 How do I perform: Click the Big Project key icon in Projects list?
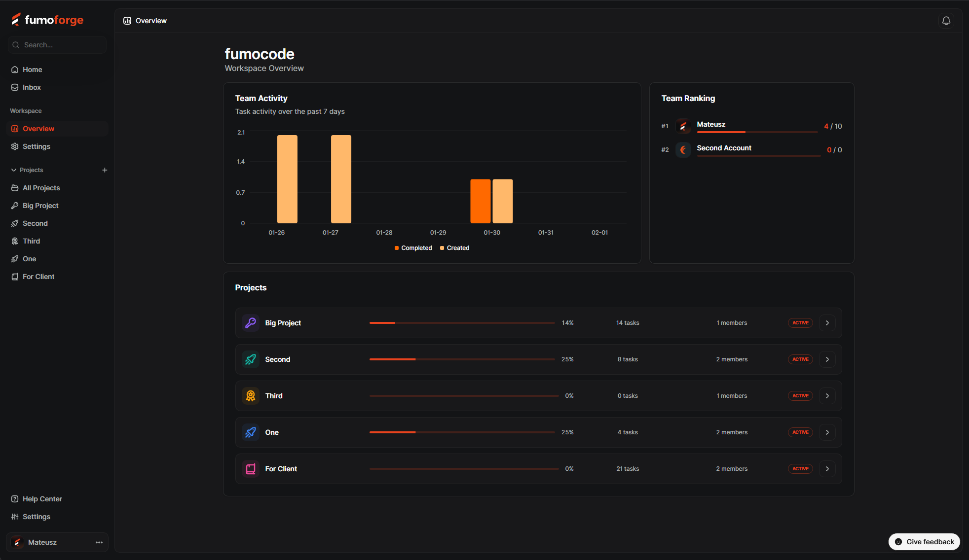click(x=251, y=323)
